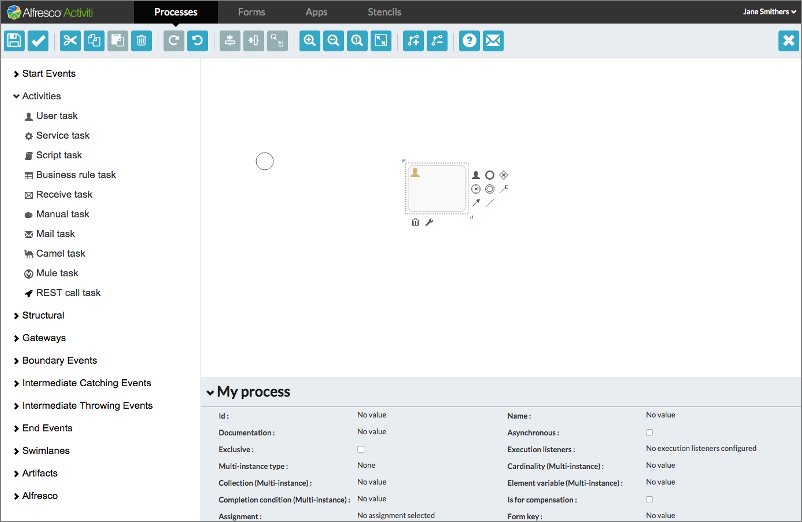Change element type using the wrench icon
802x522 pixels.
click(429, 222)
